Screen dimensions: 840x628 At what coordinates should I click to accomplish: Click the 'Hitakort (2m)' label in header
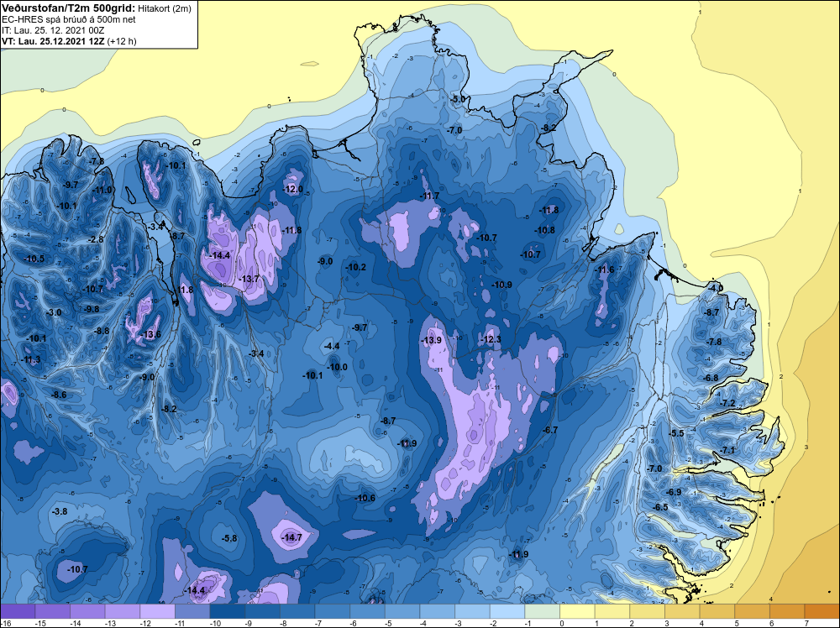tap(165, 8)
